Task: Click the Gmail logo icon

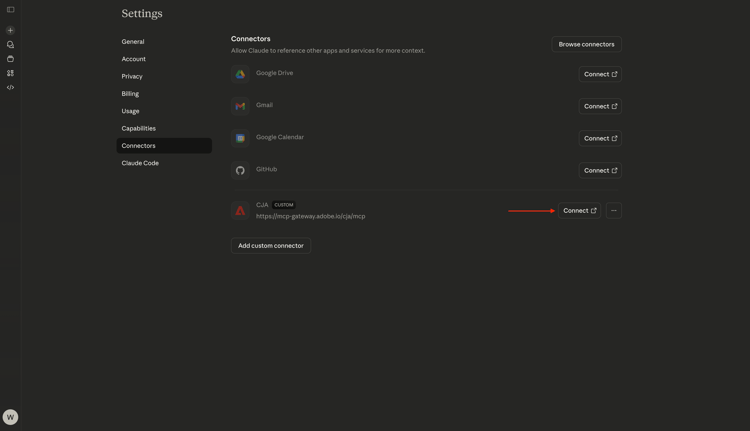Action: [x=240, y=106]
